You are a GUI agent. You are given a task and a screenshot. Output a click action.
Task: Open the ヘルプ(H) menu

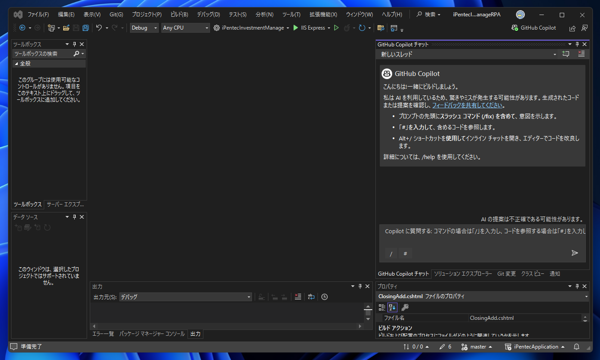(392, 15)
